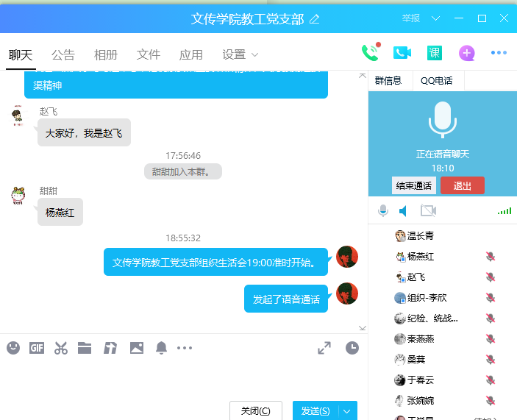517x420 pixels.
Task: Start a group video call
Action: tap(402, 52)
